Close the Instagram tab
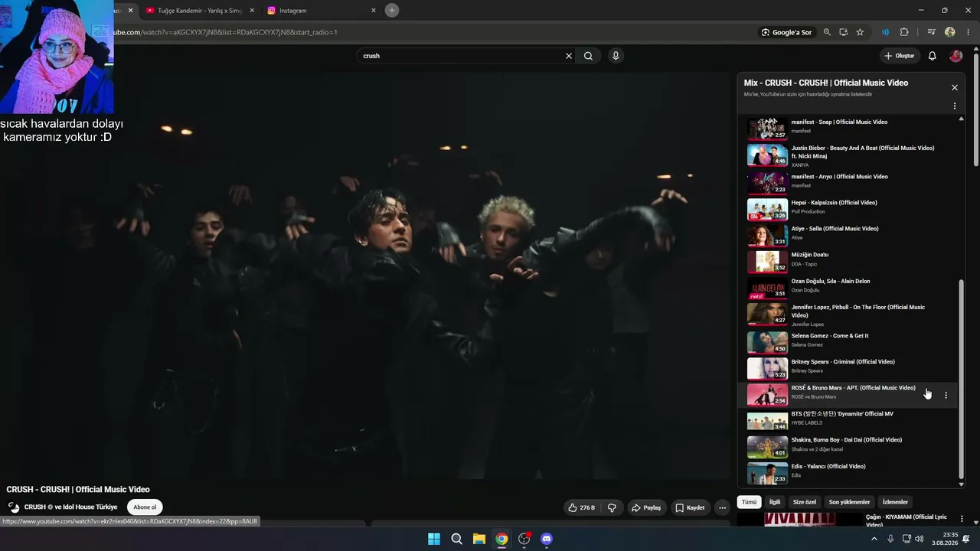980x551 pixels. (x=374, y=11)
